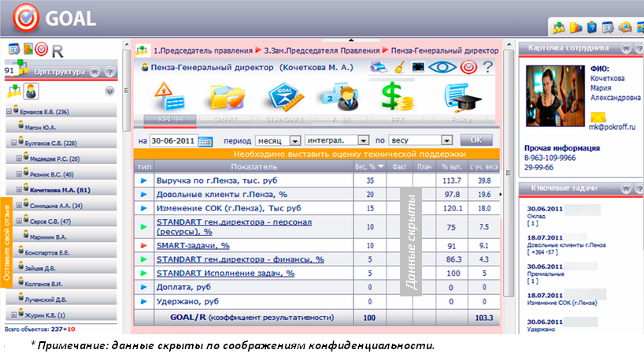This screenshot has height=361, width=644.
Task: Click the double-chevron down button under Оргструктура
Action: (x=109, y=91)
